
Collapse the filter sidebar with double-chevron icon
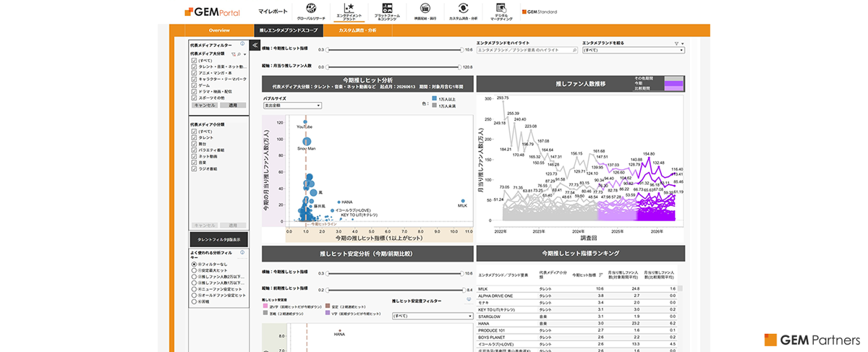click(255, 45)
